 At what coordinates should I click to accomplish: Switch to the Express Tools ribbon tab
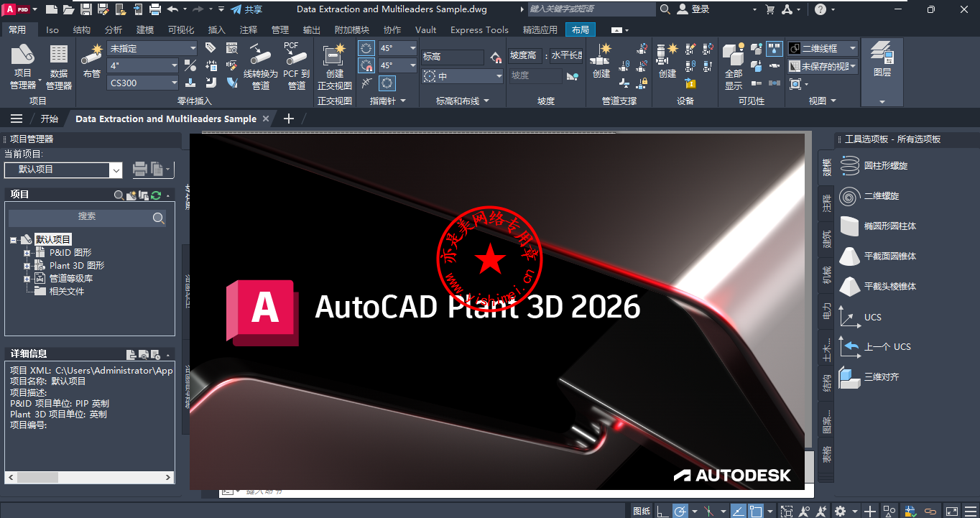479,30
